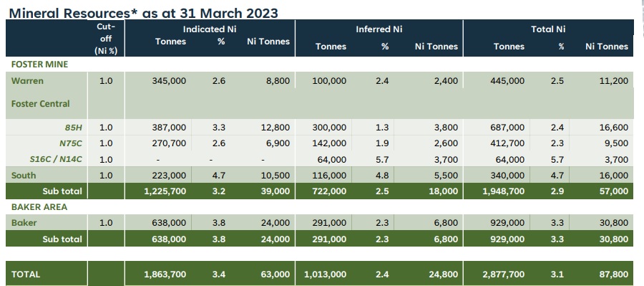Viewport: 644px width, 286px height.
Task: Click the S16C / N14C row label
Action: 56,159
